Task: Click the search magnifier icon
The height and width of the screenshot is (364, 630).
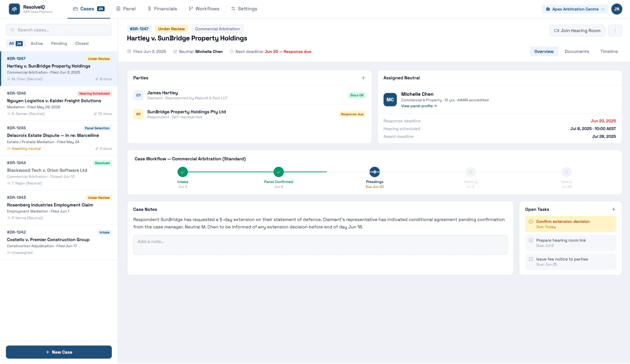Action: click(13, 30)
